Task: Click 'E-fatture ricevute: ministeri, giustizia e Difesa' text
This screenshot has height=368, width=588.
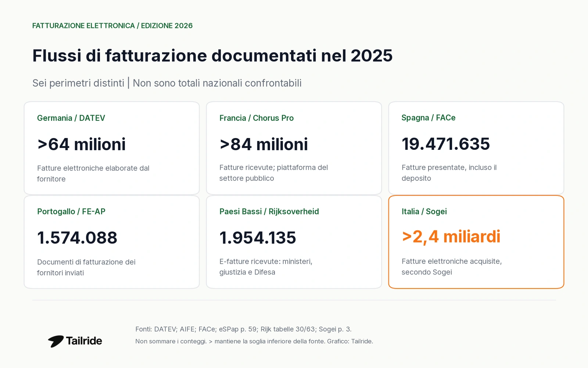Action: (266, 266)
